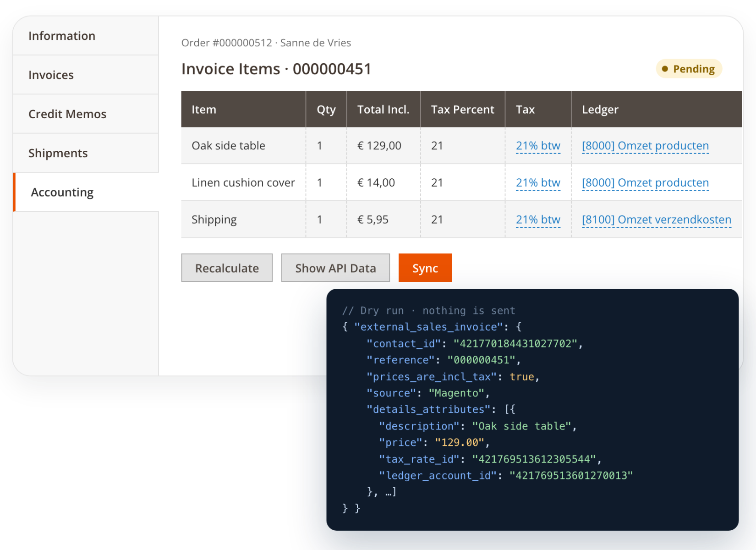The width and height of the screenshot is (756, 550).
Task: Click the Total Incl. column header
Action: (x=383, y=109)
